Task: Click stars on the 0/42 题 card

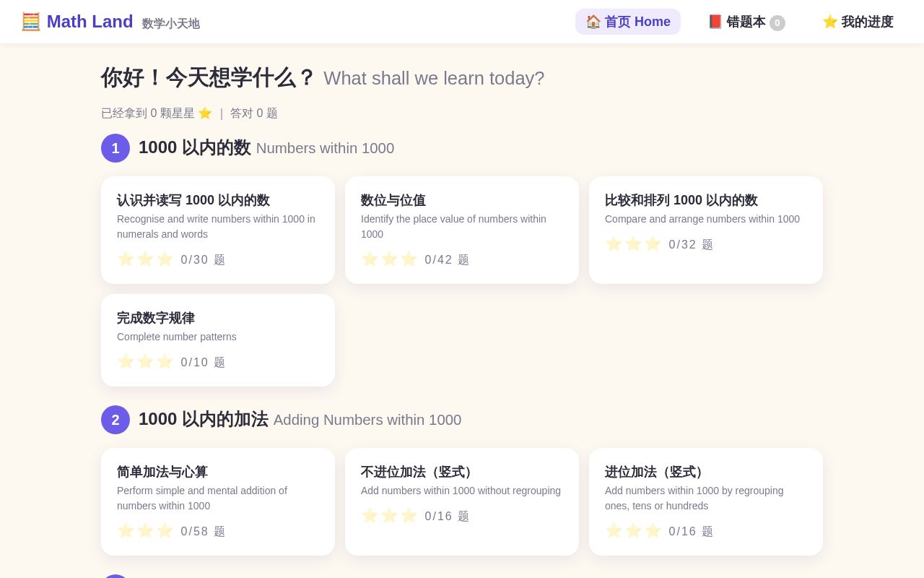Action: tap(389, 259)
